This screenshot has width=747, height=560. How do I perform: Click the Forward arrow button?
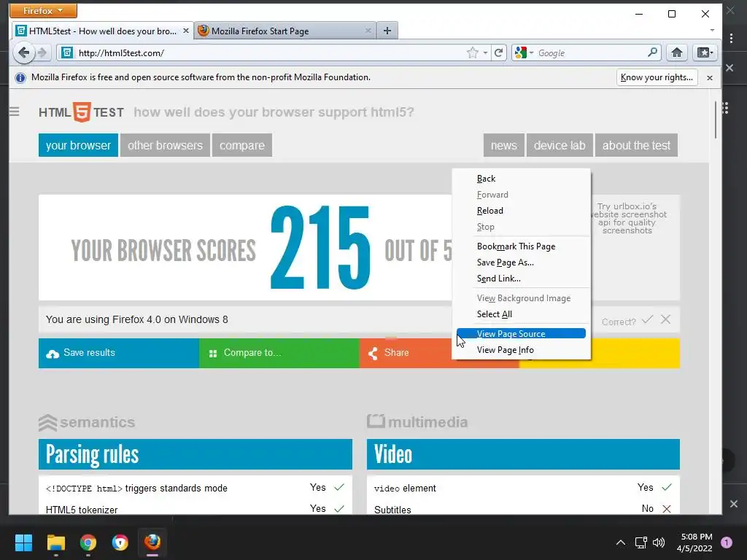click(42, 52)
